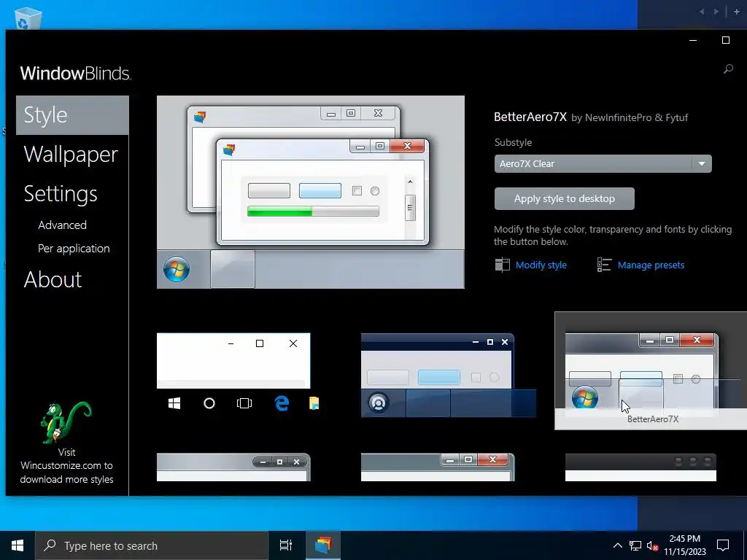Screen dimensions: 747x560
Task: Click Apply style to desktop button
Action: tap(564, 198)
